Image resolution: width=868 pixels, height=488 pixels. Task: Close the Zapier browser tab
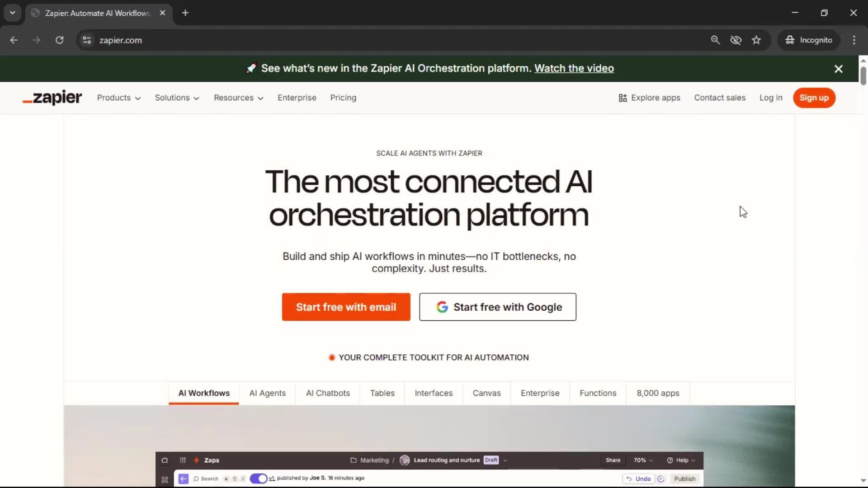(x=162, y=13)
